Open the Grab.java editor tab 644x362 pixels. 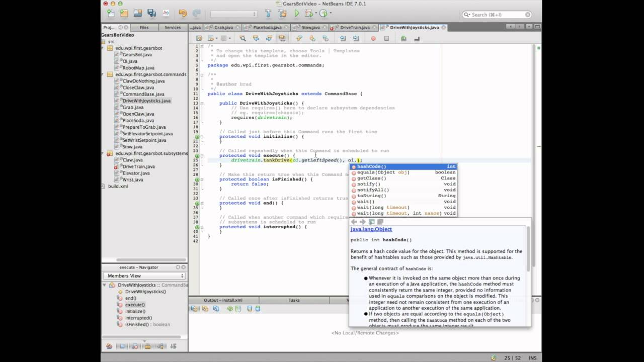(x=224, y=28)
